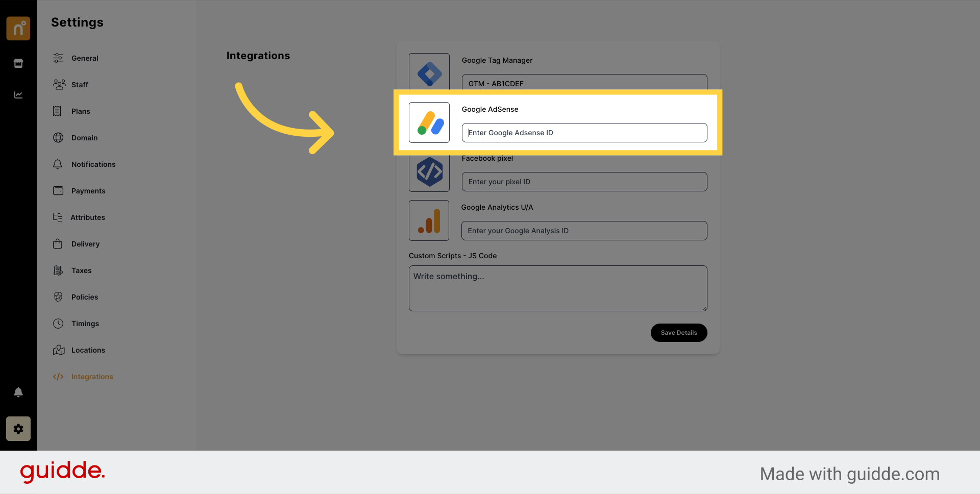Viewport: 980px width, 494px height.
Task: Click the Google Analysis ID field
Action: pyautogui.click(x=584, y=231)
